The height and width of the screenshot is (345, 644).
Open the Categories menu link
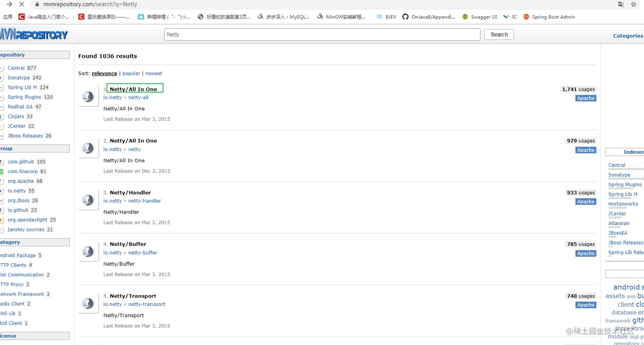[628, 36]
